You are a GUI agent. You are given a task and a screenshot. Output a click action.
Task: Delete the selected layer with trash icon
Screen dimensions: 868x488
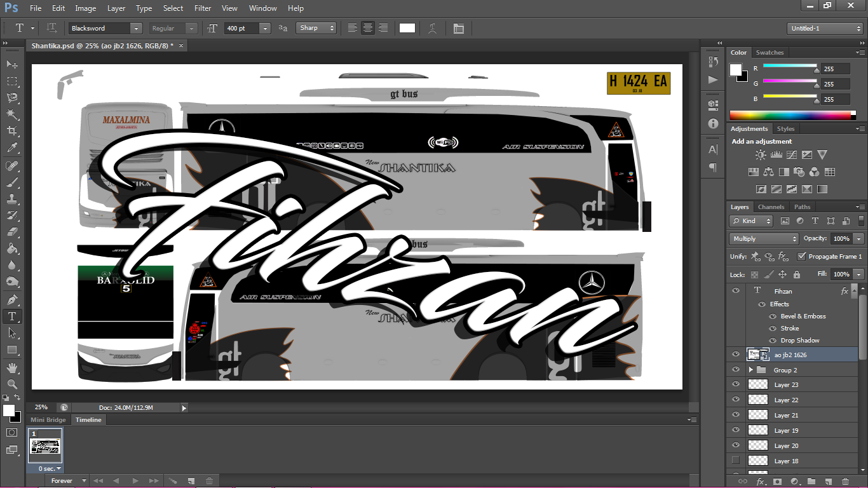pyautogui.click(x=845, y=482)
